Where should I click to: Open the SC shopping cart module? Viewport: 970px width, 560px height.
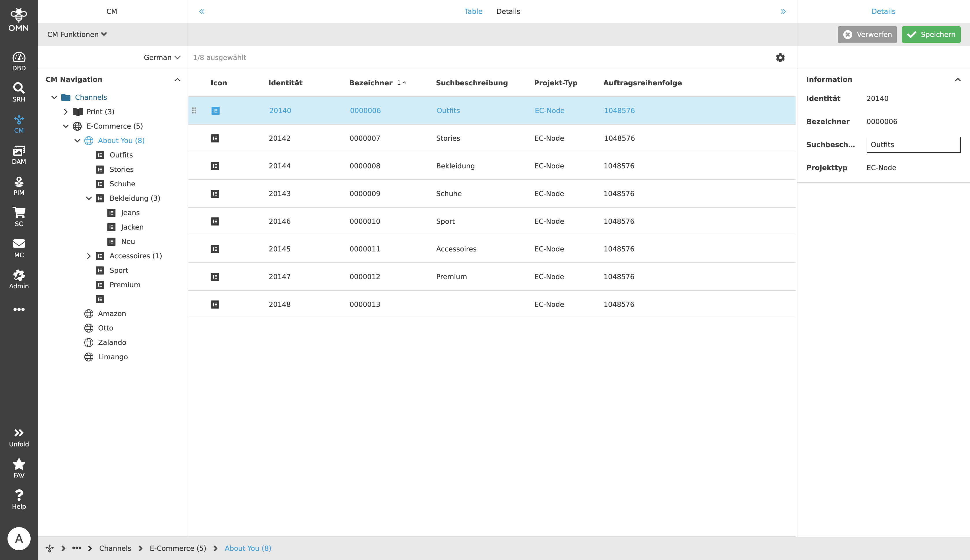19,217
